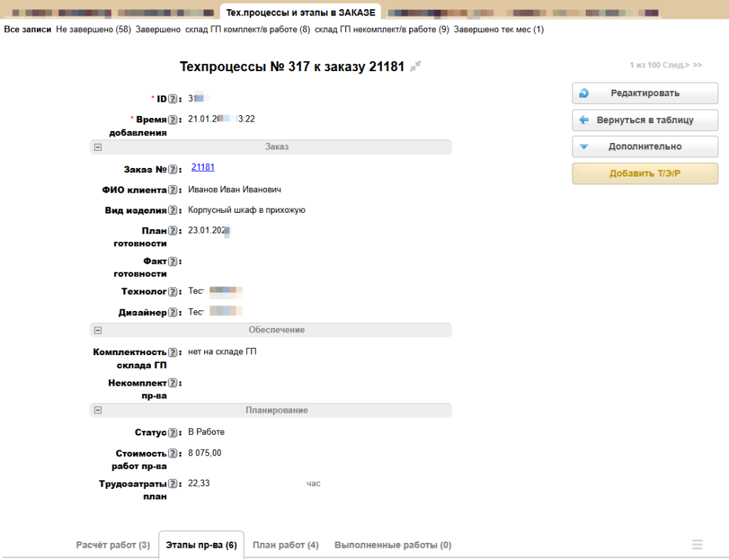This screenshot has height=560, width=729.
Task: Click help icon next to ID field
Action: click(172, 99)
